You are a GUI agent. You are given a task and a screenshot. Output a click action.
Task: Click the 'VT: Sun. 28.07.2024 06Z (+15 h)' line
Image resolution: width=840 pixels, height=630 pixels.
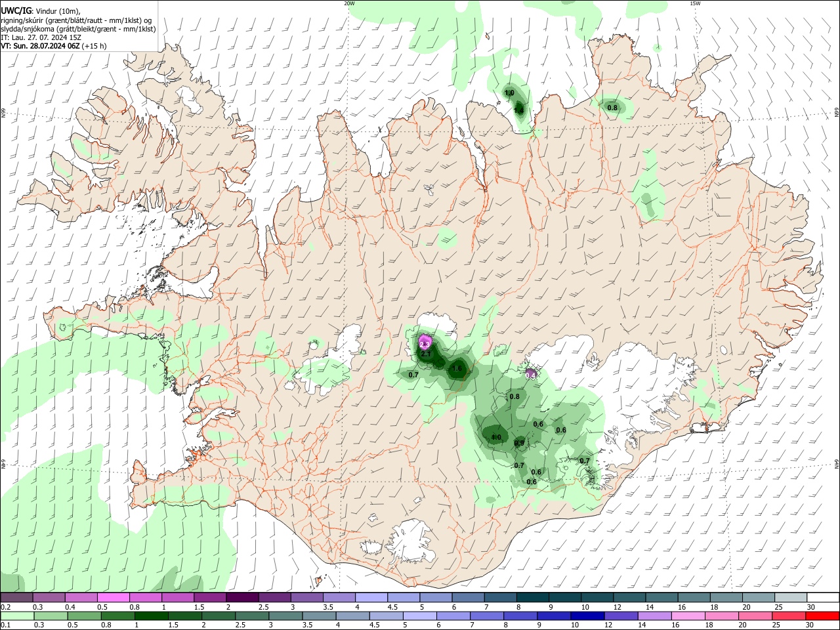coord(54,47)
